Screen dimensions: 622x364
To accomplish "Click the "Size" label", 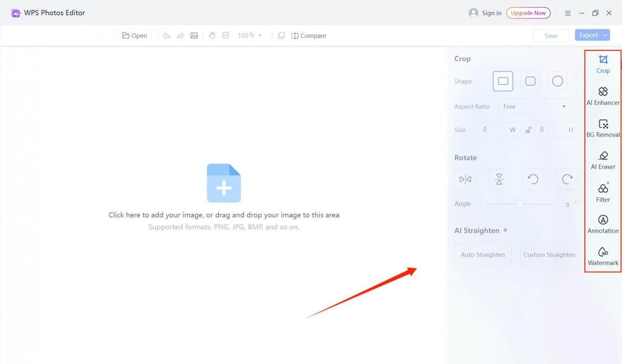I will pos(460,130).
